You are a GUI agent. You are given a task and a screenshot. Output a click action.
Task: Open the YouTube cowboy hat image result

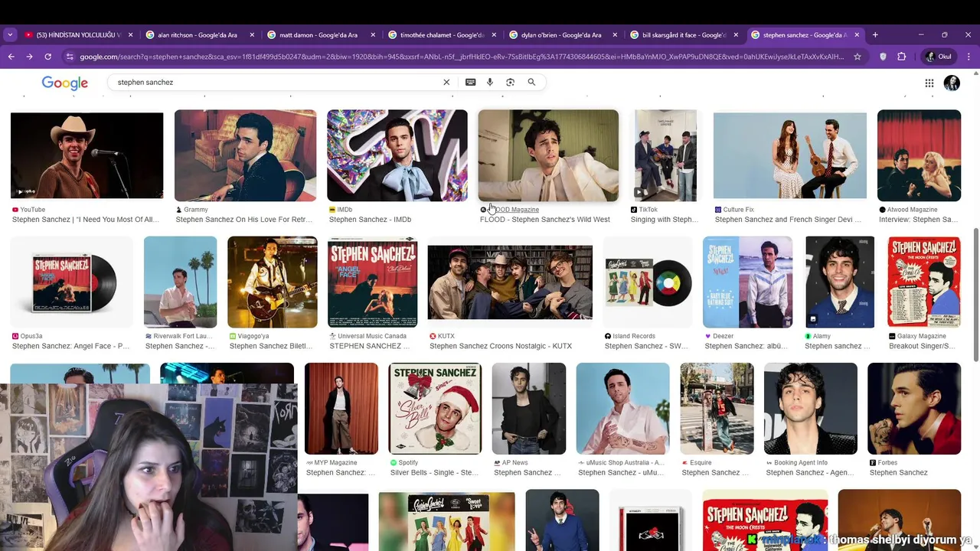click(x=87, y=155)
